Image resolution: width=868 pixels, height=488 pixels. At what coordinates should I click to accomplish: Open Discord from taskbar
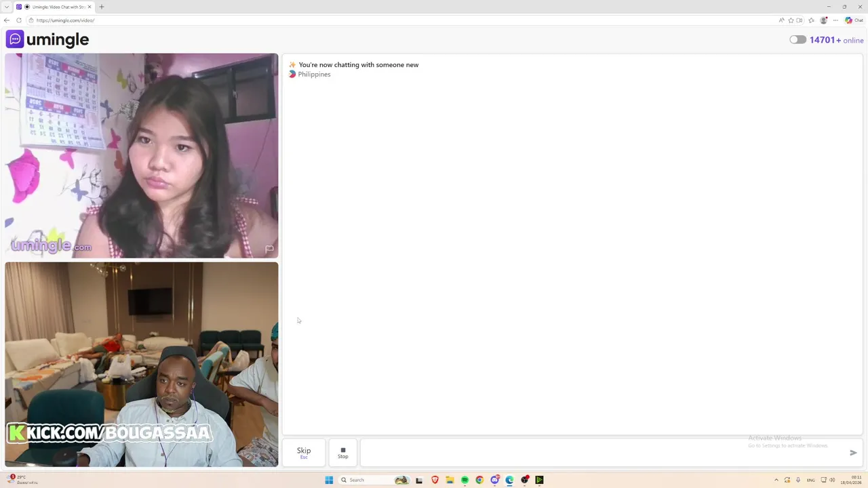point(495,480)
